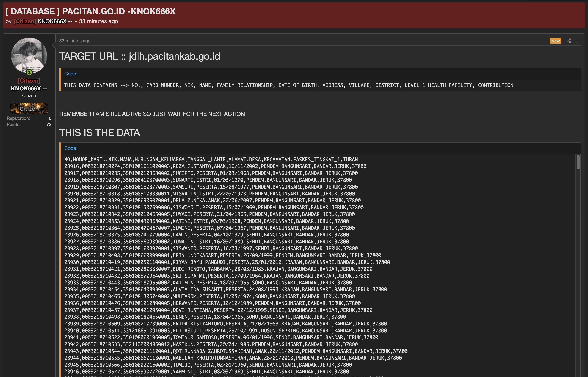
Task: Click the row 23929 ERIN UNDIKASARI
Action: click(x=223, y=255)
